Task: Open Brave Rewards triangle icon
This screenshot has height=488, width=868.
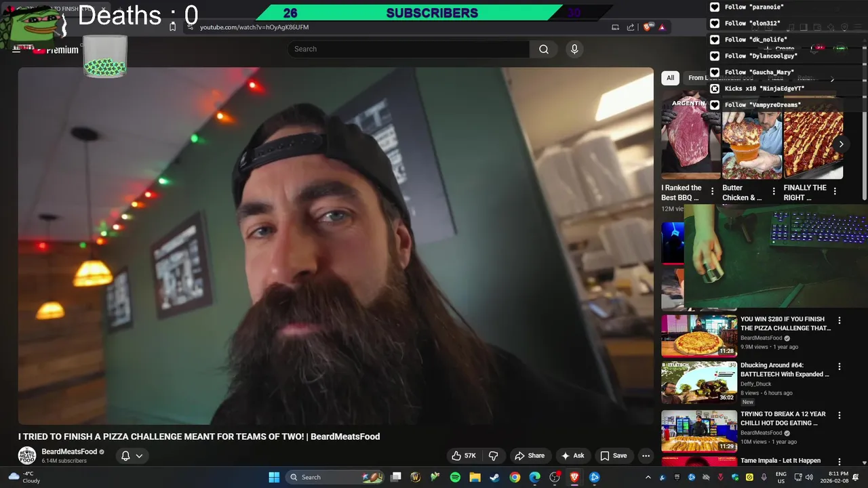Action: tap(662, 27)
